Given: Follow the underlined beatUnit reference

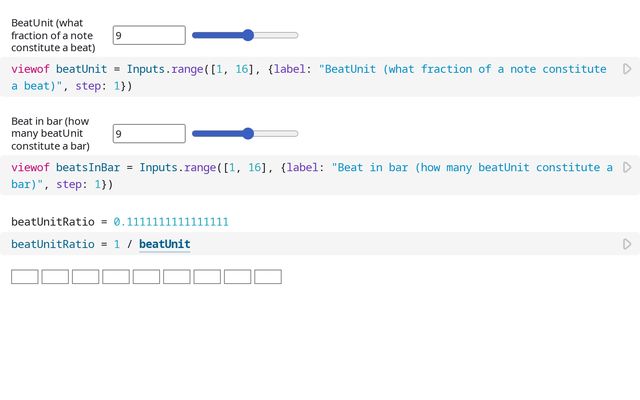Looking at the screenshot, I should coord(164,244).
